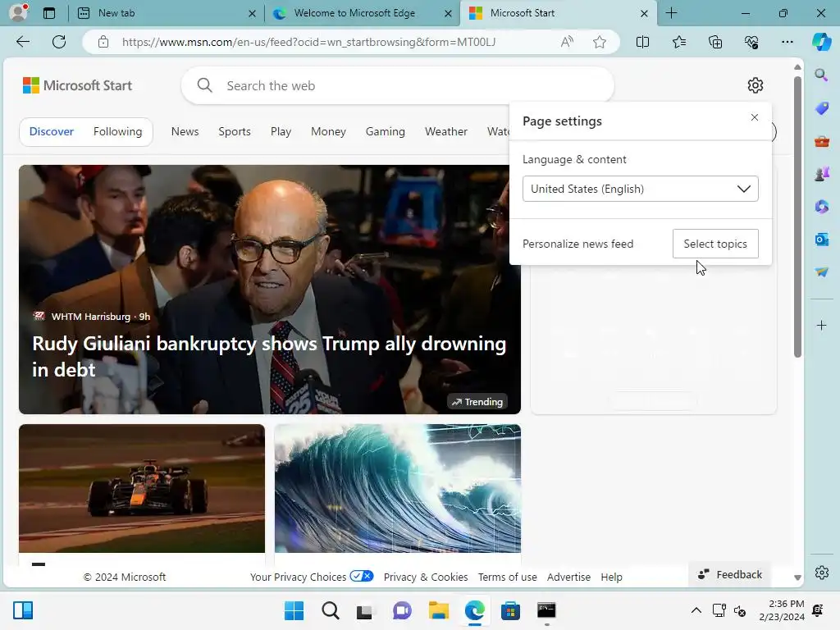Switch to the Following feed tab
This screenshot has width=840, height=630.
pyautogui.click(x=118, y=131)
